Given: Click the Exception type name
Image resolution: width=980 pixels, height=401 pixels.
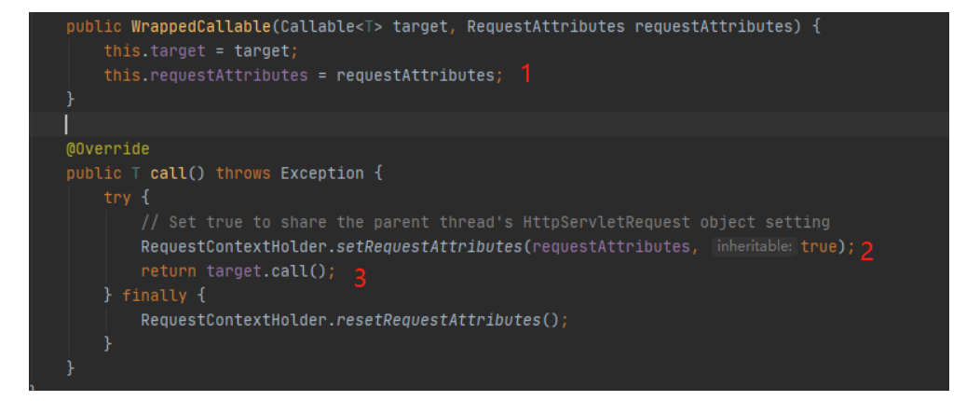Looking at the screenshot, I should 322,173.
